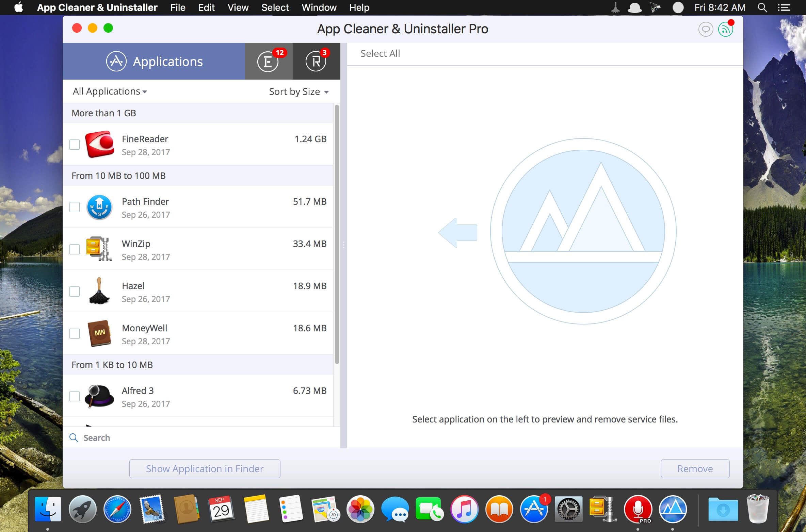
Task: Click the Show Application in Finder button
Action: tap(204, 468)
